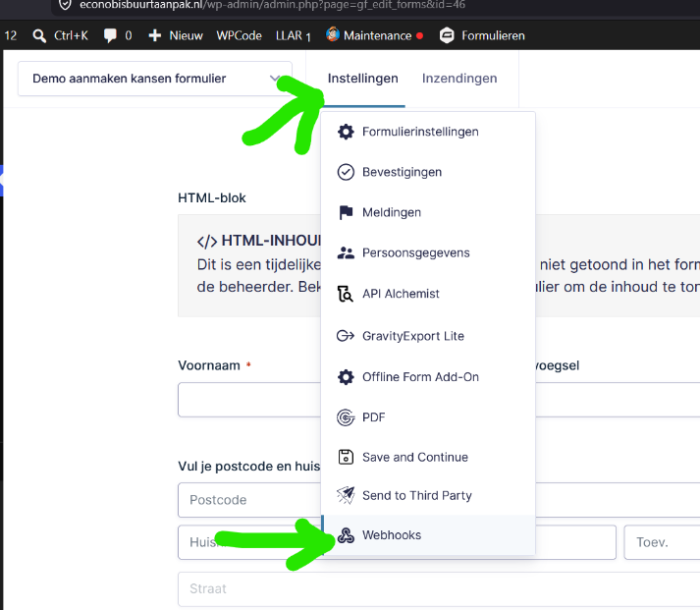Choose GravityExport Lite menu entry
Screen dimensions: 700x610
pyautogui.click(x=428, y=336)
